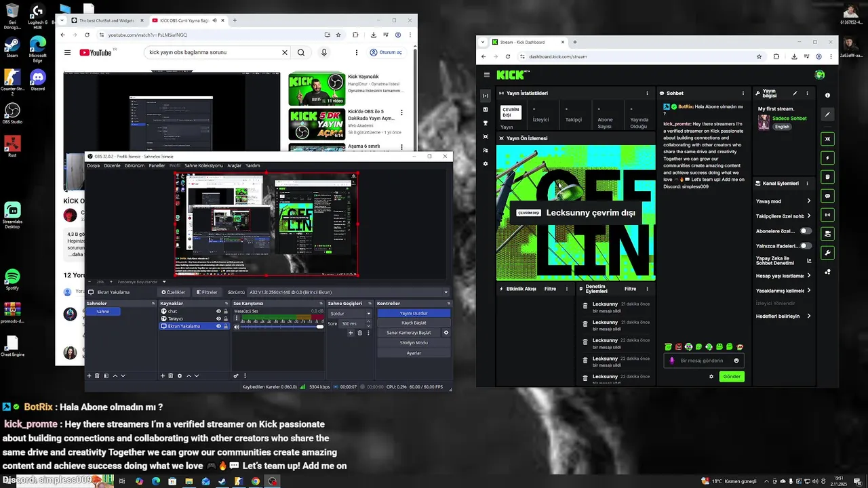Click Yayını Durdur button in OBS

pyautogui.click(x=414, y=313)
